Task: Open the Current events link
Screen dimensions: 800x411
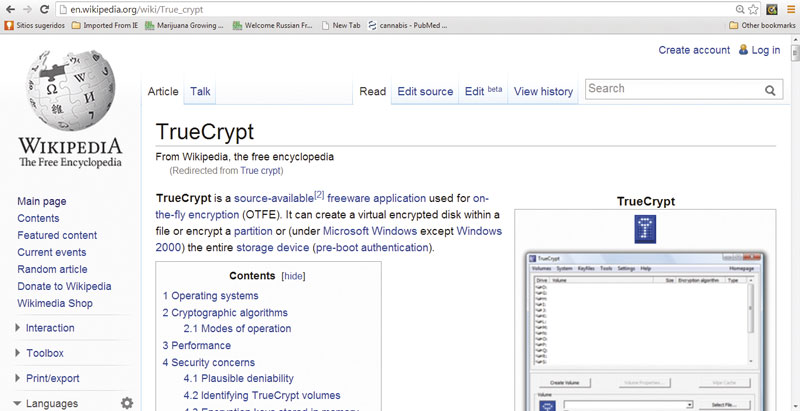Action: 52,252
